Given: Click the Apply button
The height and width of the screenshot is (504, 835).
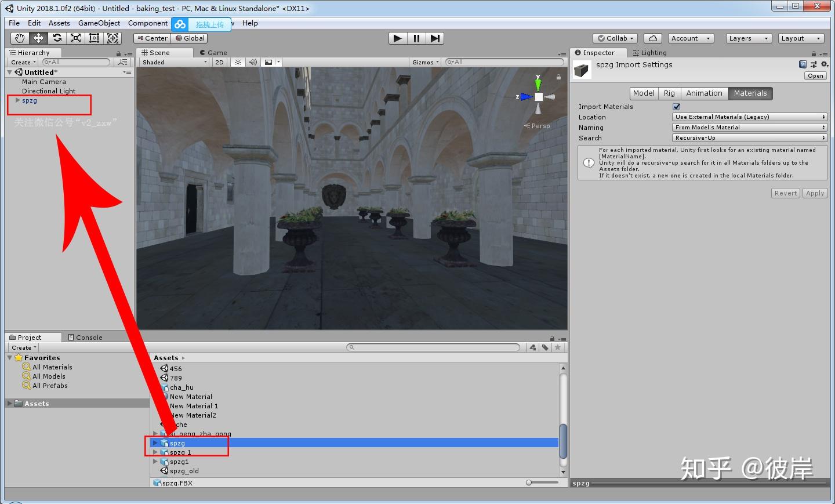Looking at the screenshot, I should click(815, 193).
